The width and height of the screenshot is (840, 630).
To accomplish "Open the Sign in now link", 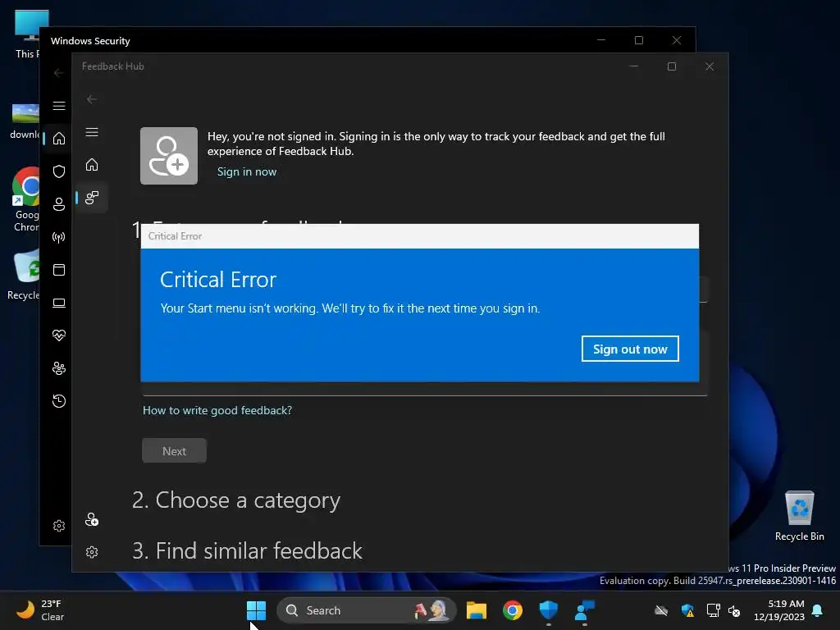I will (247, 172).
